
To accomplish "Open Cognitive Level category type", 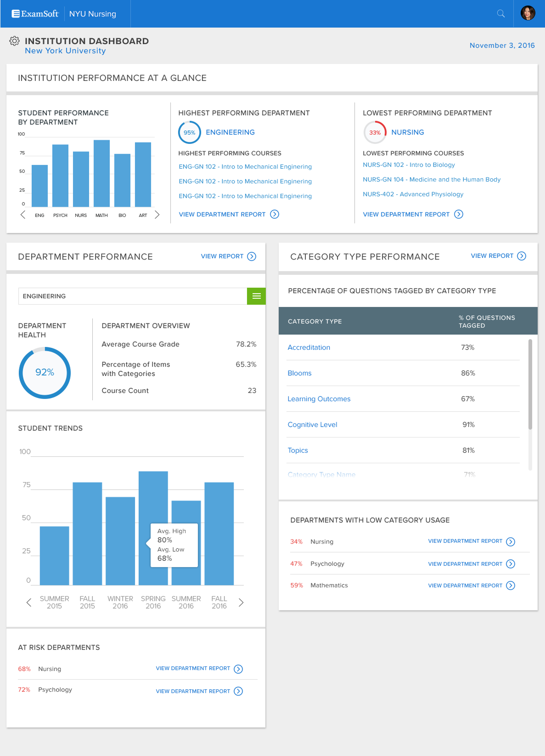I will point(312,424).
